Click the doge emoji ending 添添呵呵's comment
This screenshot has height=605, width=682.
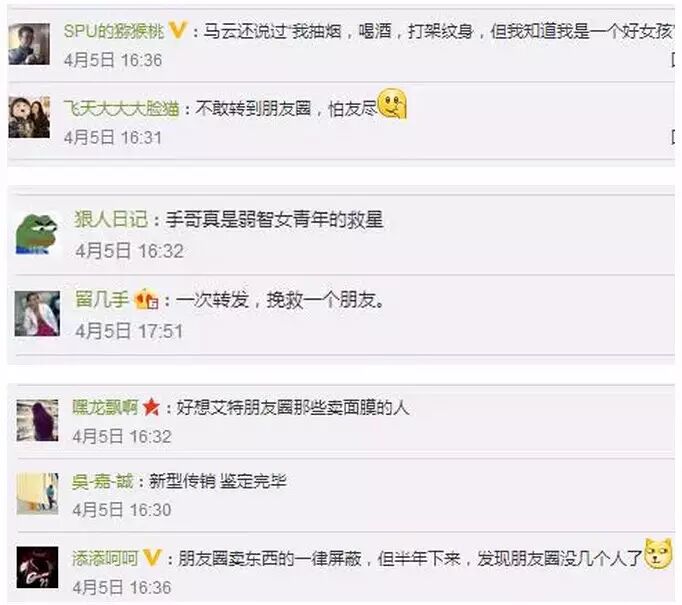coord(658,554)
